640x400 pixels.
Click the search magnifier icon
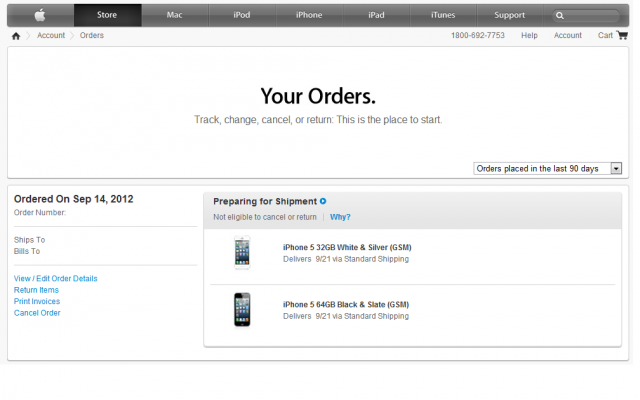[x=560, y=16]
